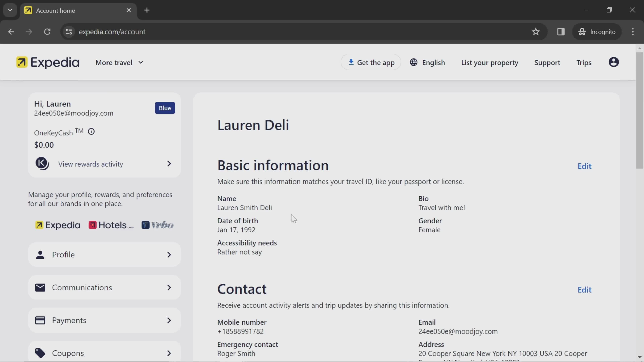Screen dimensions: 644x362
Task: Click the mobile number +18588991782
Action: [240, 331]
